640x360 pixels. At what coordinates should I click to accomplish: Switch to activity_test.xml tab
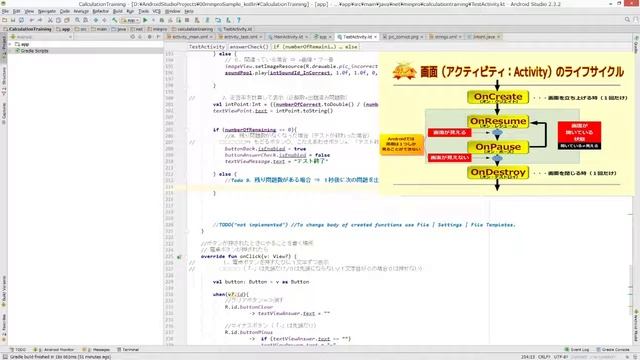coord(240,37)
